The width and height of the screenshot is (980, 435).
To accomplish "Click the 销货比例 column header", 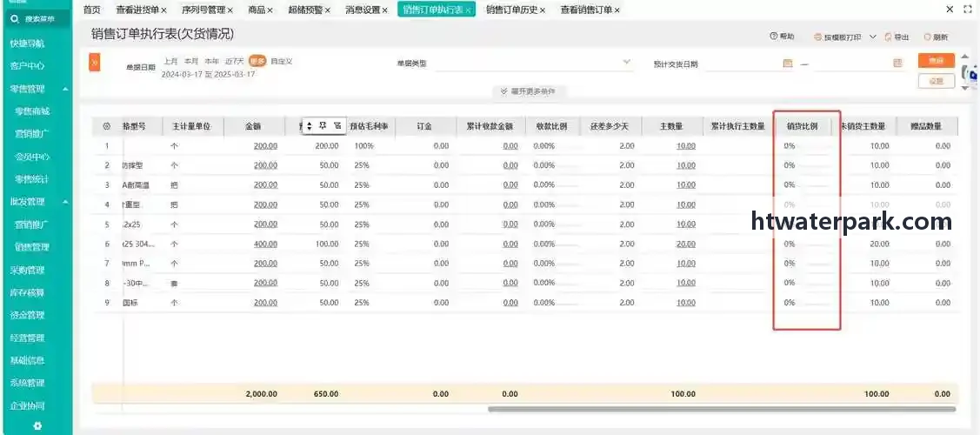I will pos(803,126).
